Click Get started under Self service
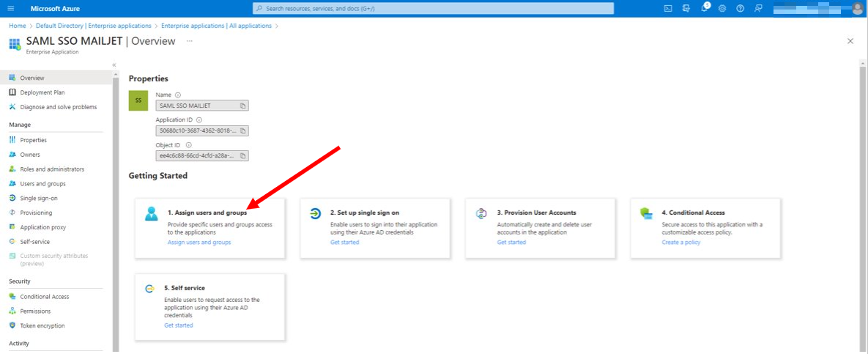 point(179,325)
